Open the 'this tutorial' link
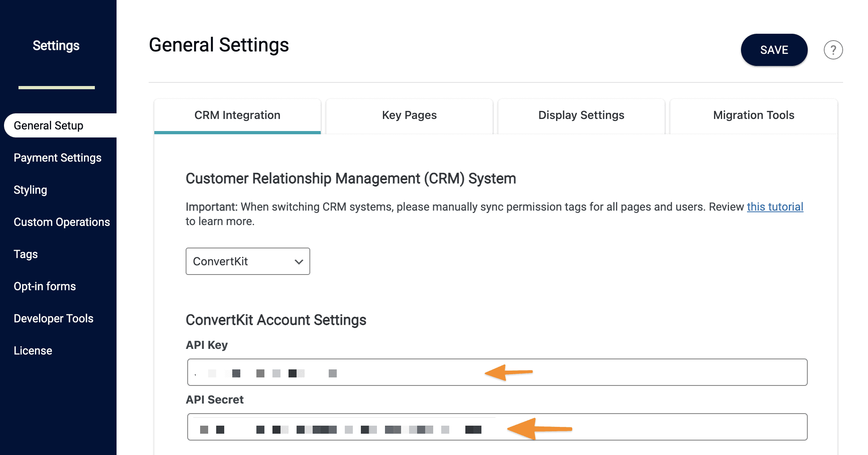The width and height of the screenshot is (868, 455). tap(775, 206)
